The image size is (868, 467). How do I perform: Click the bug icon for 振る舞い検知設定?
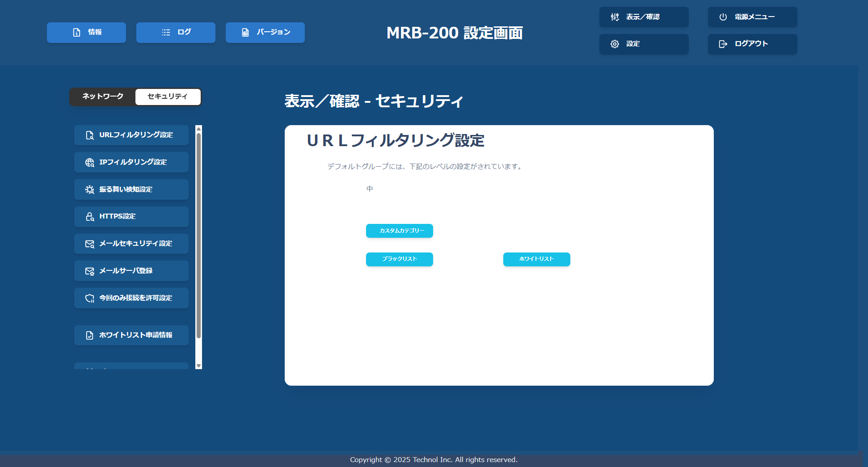click(89, 189)
